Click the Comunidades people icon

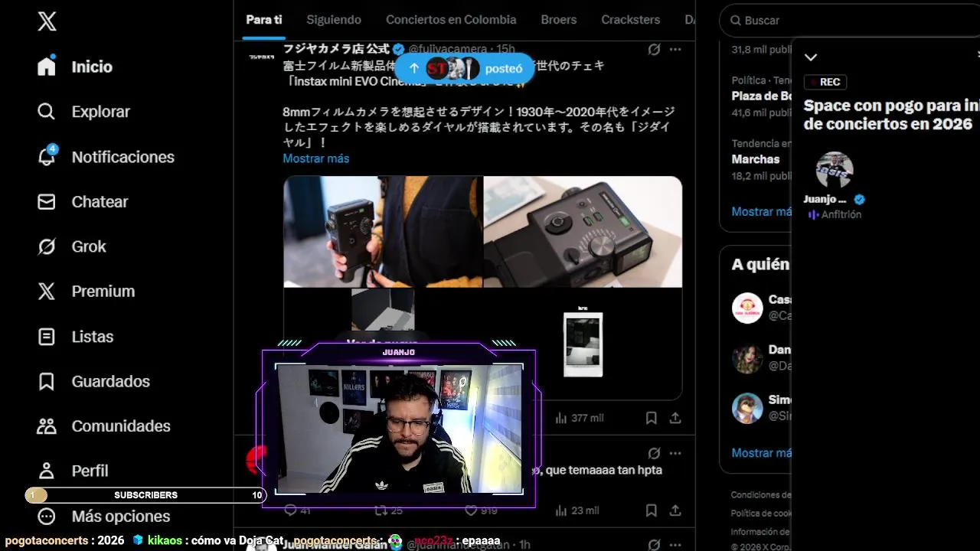tap(47, 426)
